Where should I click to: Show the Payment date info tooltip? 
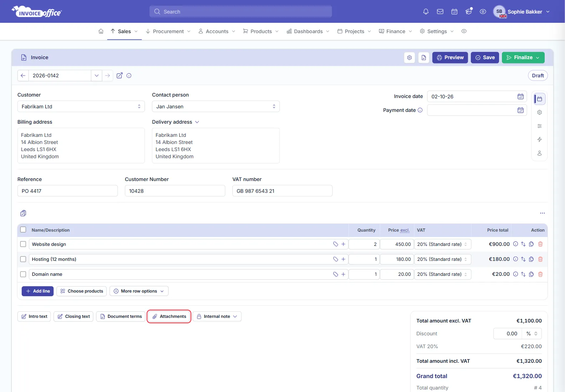click(x=420, y=110)
